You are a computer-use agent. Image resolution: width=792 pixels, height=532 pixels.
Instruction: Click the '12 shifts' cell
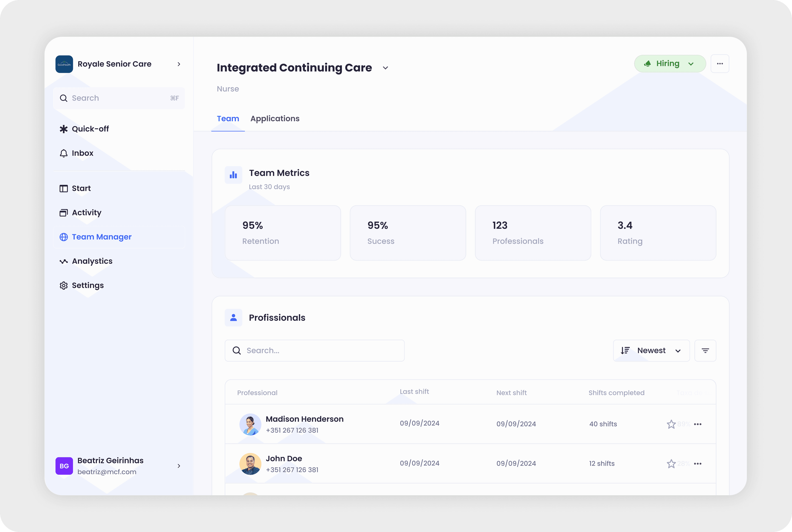[x=602, y=464]
